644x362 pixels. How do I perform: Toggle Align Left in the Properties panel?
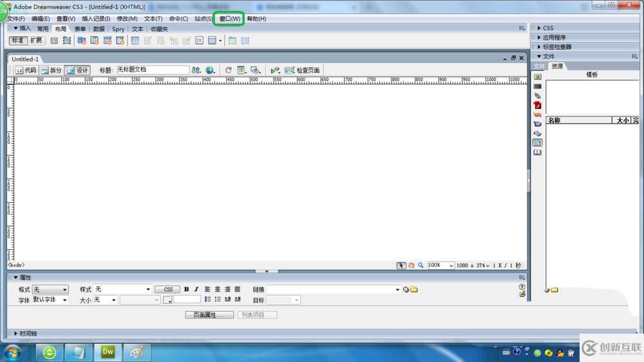pyautogui.click(x=207, y=289)
